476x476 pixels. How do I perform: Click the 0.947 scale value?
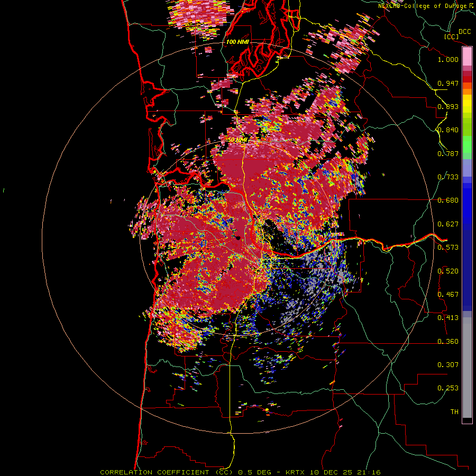click(x=448, y=83)
